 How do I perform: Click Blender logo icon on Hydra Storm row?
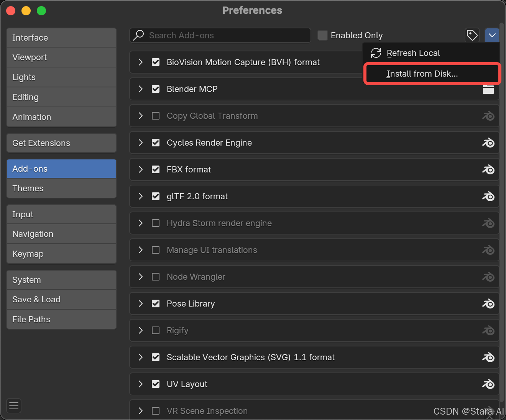coord(488,223)
